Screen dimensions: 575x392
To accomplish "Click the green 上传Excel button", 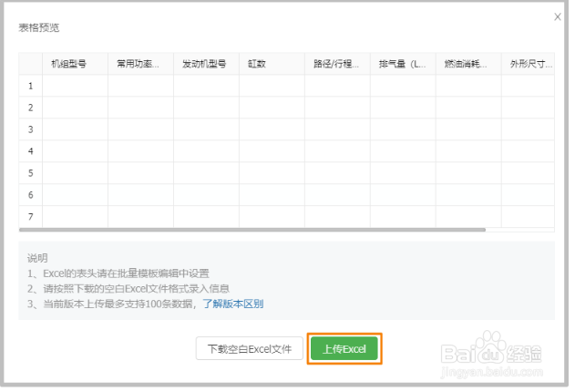I will 344,349.
